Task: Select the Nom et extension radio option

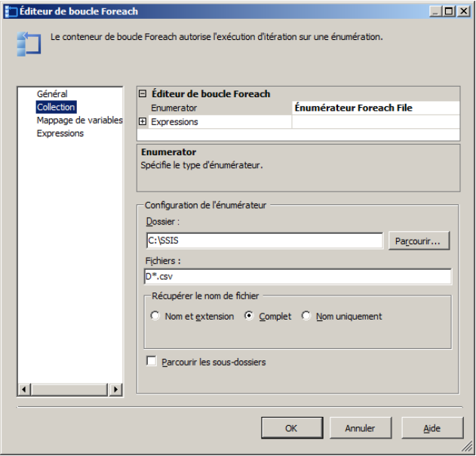Action: 156,317
